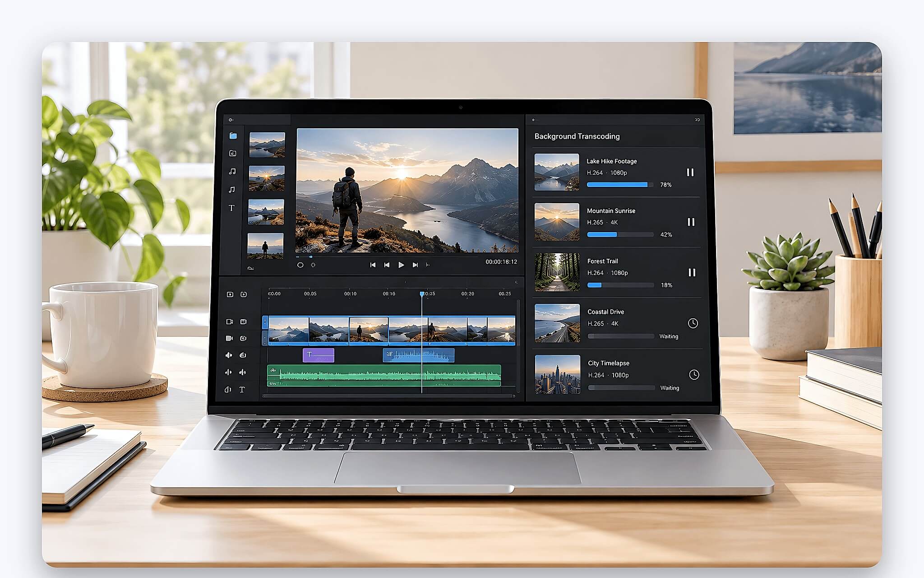Add a marker using the pin icon under preview
924x578 pixels.
tap(313, 265)
